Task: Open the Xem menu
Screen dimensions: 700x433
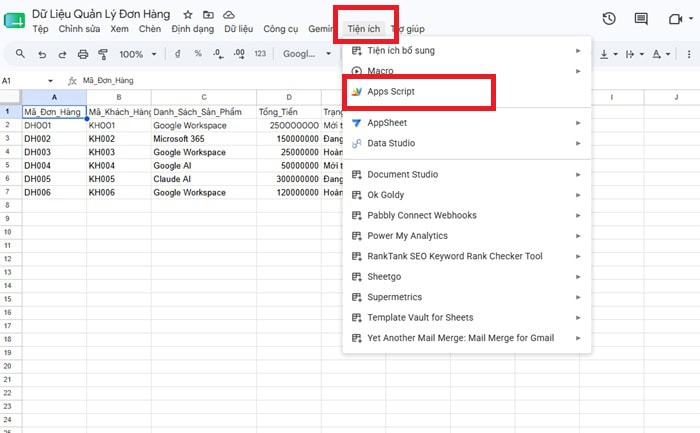Action: coord(120,29)
